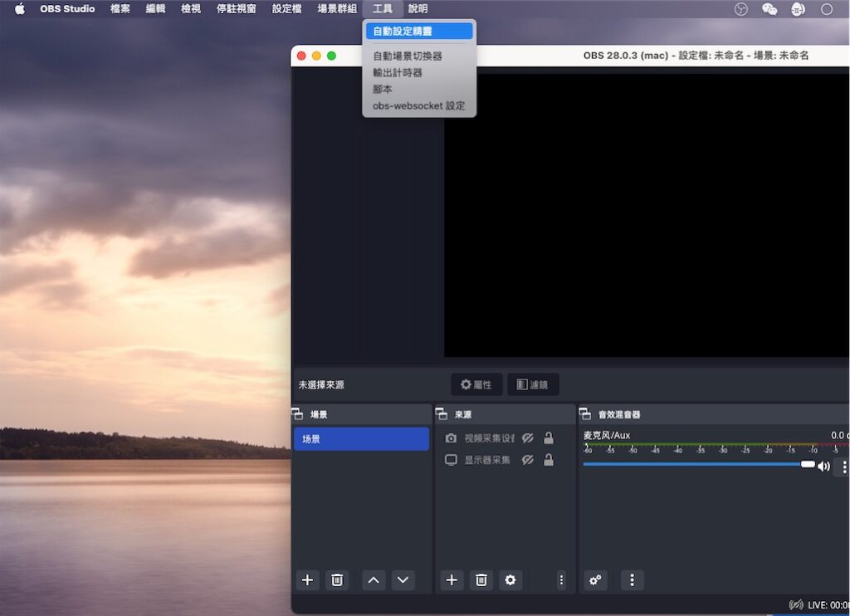Screen dimensions: 850x616
Task: Open the 設定檔 menu
Action: tap(286, 8)
